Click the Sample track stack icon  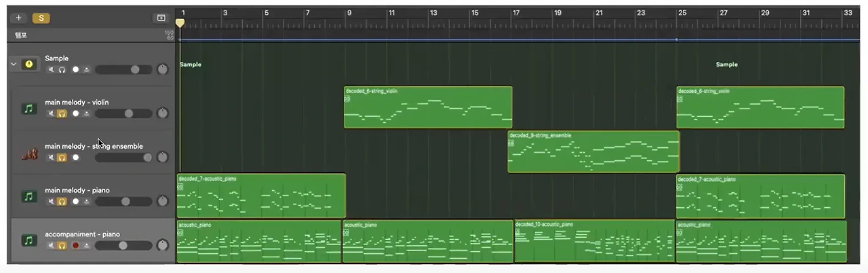tap(29, 64)
